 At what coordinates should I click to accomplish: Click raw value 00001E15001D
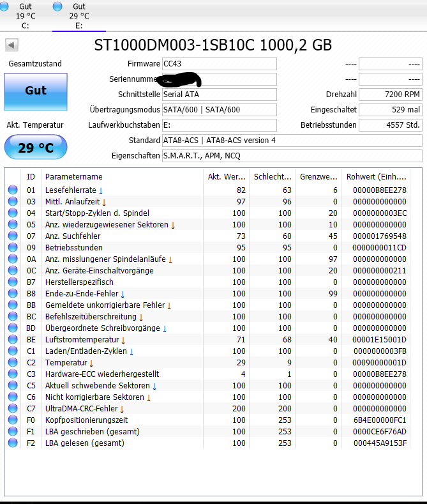(380, 339)
